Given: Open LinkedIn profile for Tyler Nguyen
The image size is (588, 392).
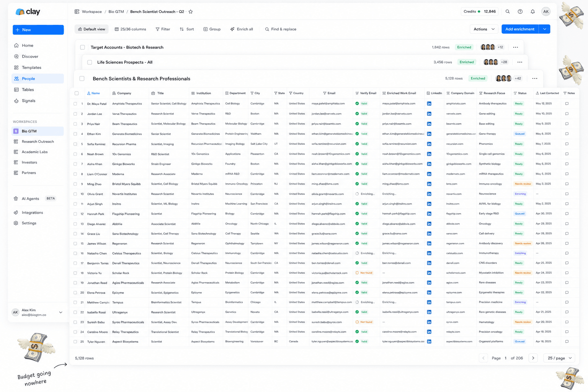Looking at the screenshot, I should point(429,341).
